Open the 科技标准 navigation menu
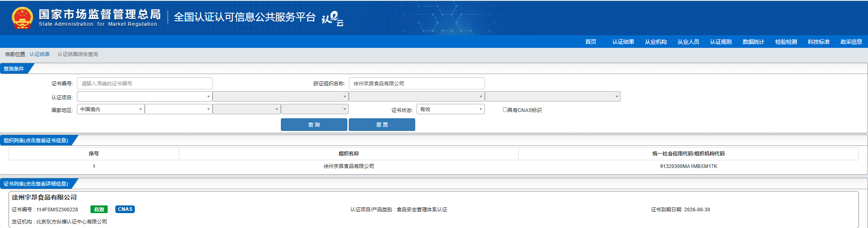The width and height of the screenshot is (868, 228). (819, 42)
